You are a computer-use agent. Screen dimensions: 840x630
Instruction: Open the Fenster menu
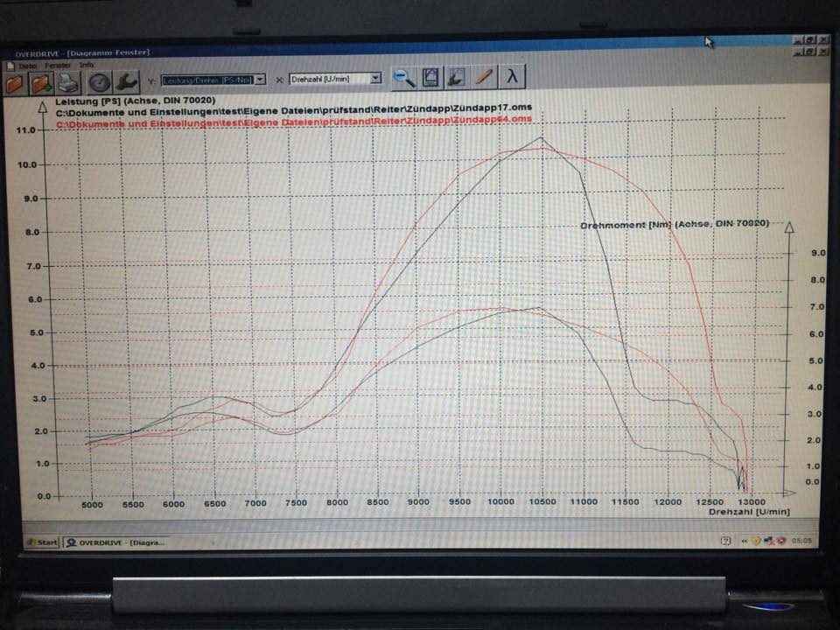point(59,66)
